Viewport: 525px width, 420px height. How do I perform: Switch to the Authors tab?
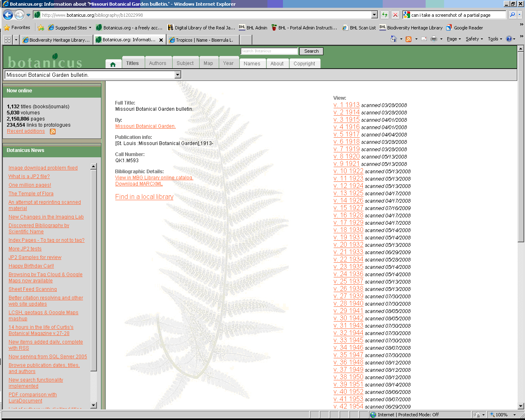click(157, 64)
